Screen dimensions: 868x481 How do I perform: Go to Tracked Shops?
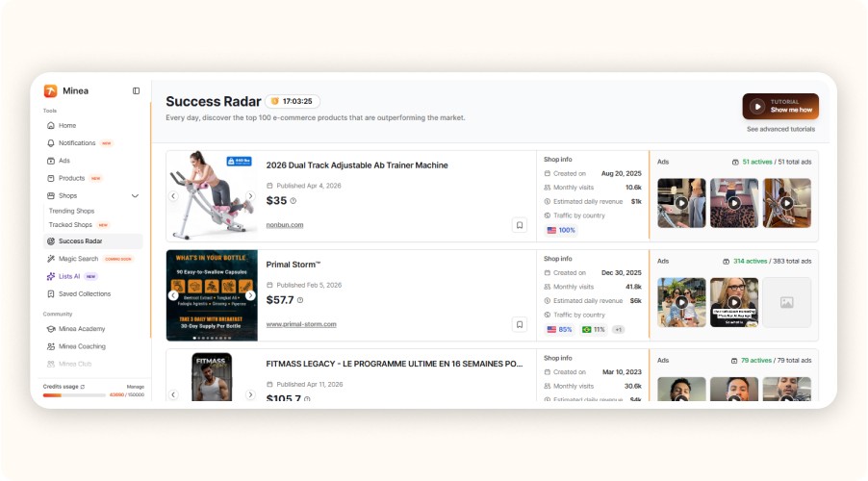(70, 225)
